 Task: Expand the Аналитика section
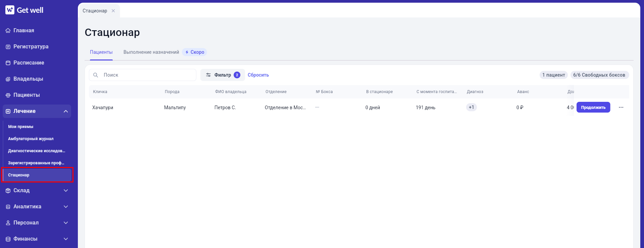(x=66, y=207)
